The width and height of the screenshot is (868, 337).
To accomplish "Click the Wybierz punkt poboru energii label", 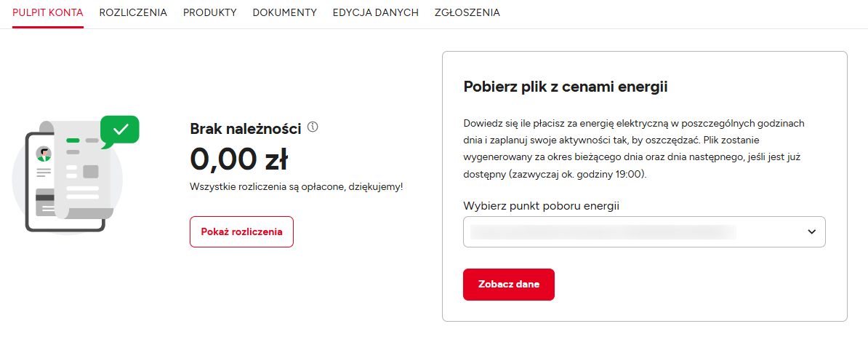I will coord(542,206).
